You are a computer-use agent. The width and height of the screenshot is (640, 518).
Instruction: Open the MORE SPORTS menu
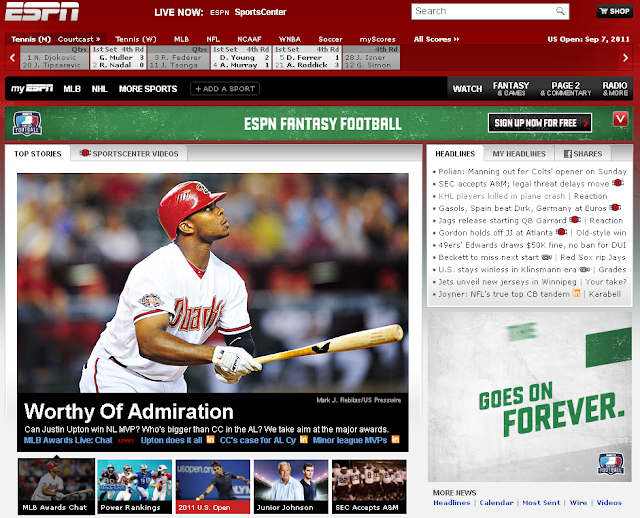pyautogui.click(x=148, y=89)
